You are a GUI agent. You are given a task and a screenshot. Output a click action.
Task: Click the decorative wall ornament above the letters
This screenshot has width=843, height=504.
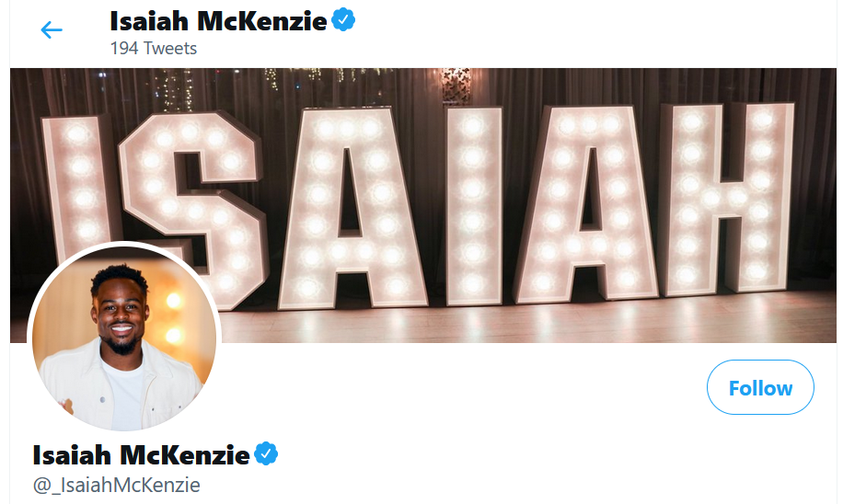pos(456,86)
